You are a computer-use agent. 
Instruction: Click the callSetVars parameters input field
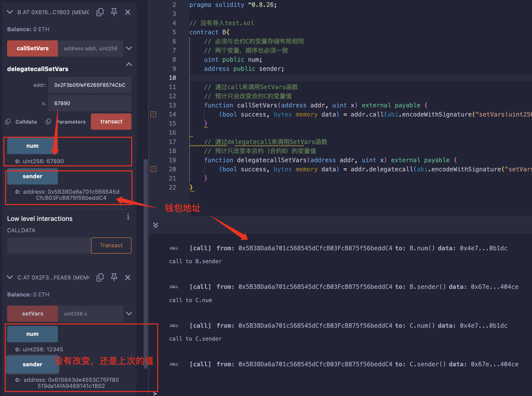pos(90,48)
